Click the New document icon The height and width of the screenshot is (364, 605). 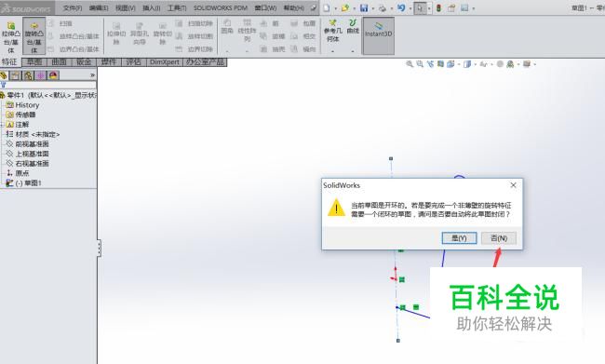327,7
